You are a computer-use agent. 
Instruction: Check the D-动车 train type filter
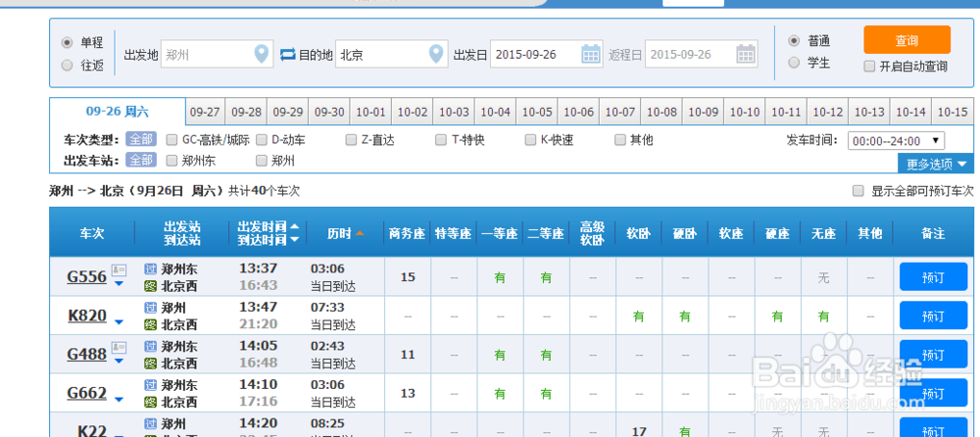point(262,139)
